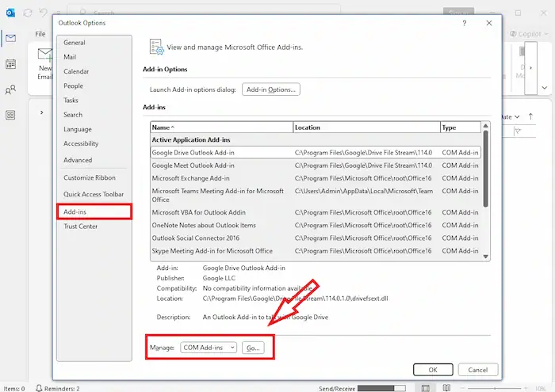Open Quick Access Toolbar options
Image resolution: width=555 pixels, height=392 pixels.
94,194
